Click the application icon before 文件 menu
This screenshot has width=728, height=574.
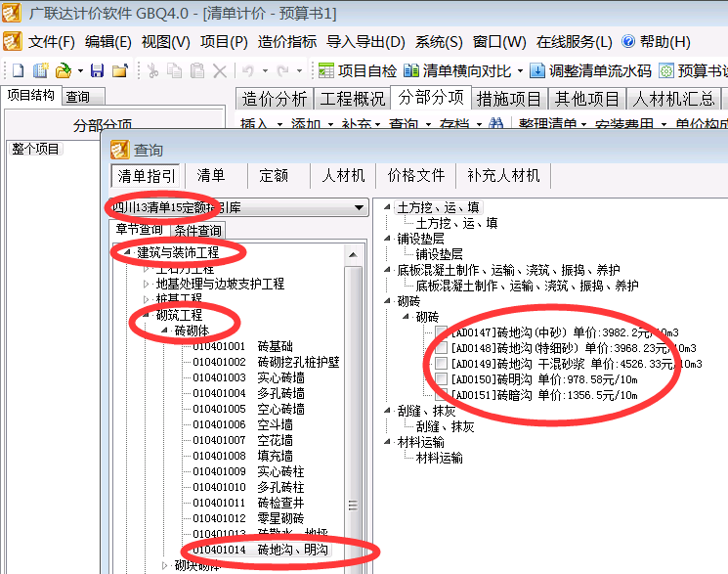coord(13,41)
